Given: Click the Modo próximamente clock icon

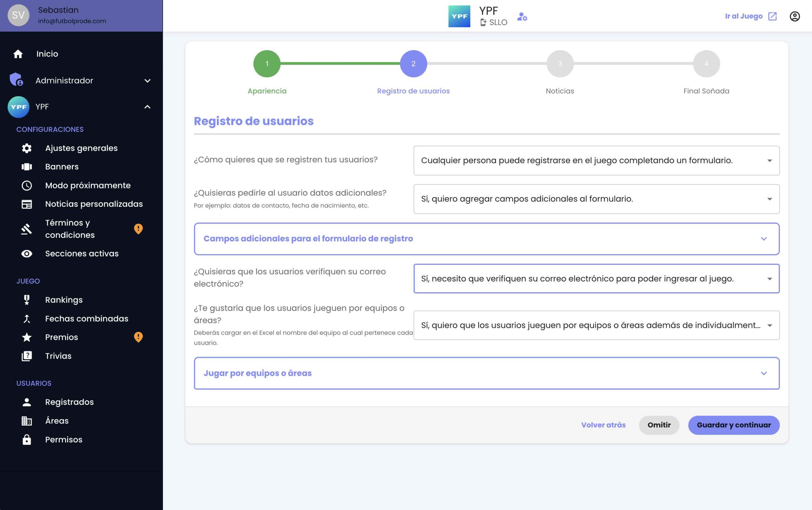Looking at the screenshot, I should pos(27,186).
